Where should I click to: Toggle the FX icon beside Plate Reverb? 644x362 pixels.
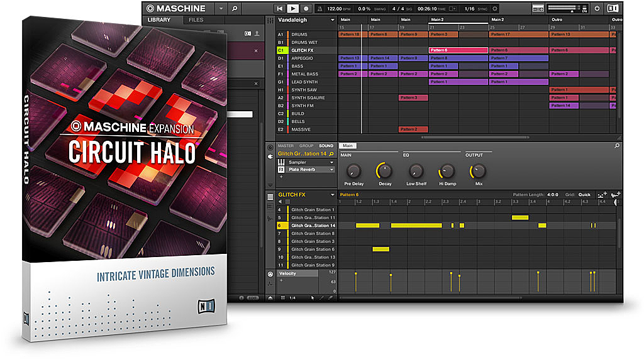pos(281,170)
